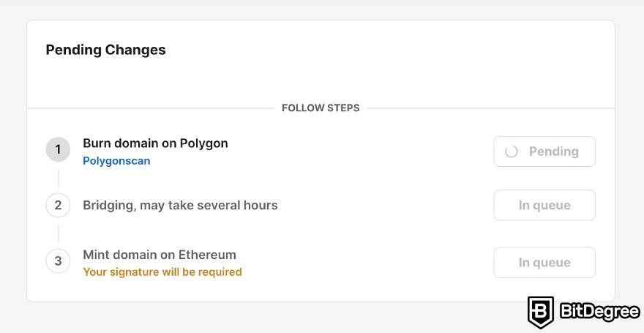This screenshot has height=333, width=644.
Task: Click the BitDegree watermark text
Action: coord(599,312)
